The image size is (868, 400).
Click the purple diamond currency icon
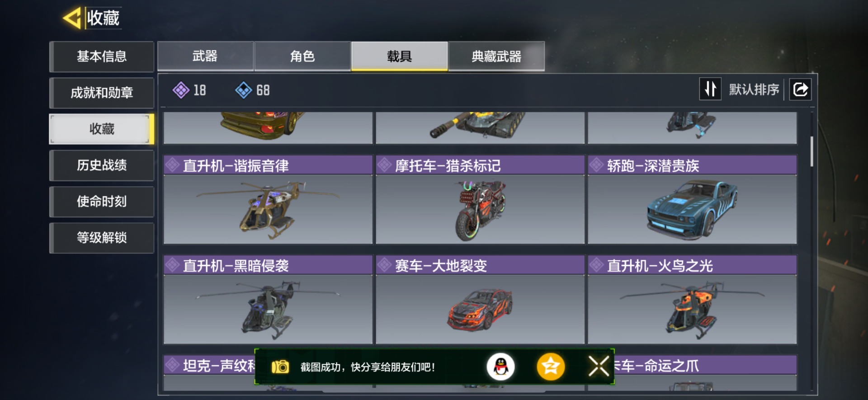pos(181,90)
